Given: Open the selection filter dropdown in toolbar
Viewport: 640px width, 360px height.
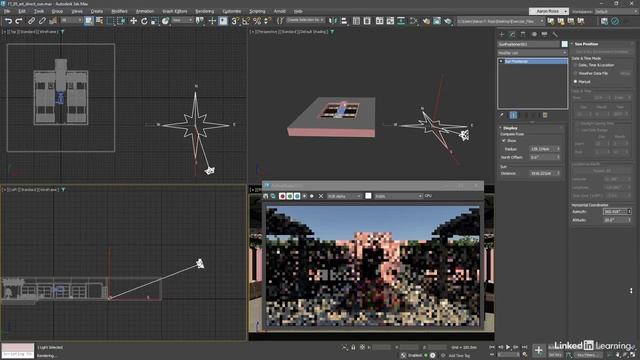Looking at the screenshot, I should click(71, 20).
